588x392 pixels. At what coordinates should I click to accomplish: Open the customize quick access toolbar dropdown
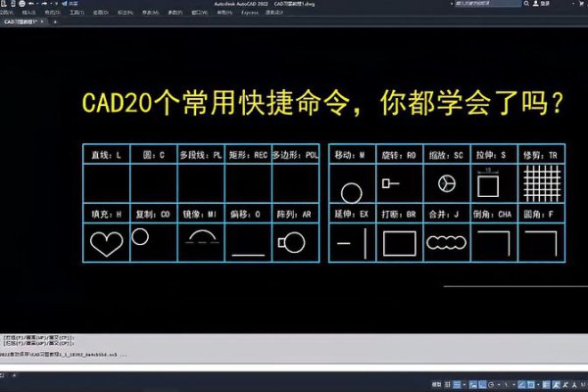click(x=56, y=4)
